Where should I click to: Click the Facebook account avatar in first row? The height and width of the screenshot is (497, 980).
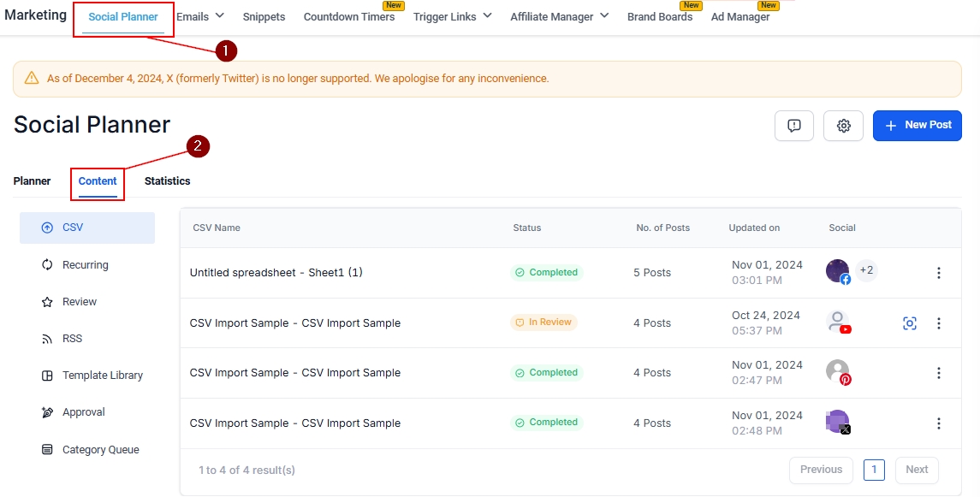[838, 272]
